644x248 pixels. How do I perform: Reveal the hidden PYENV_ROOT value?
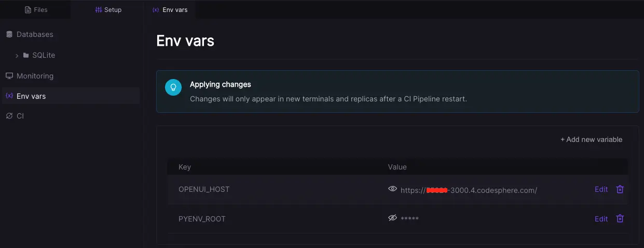(x=392, y=218)
